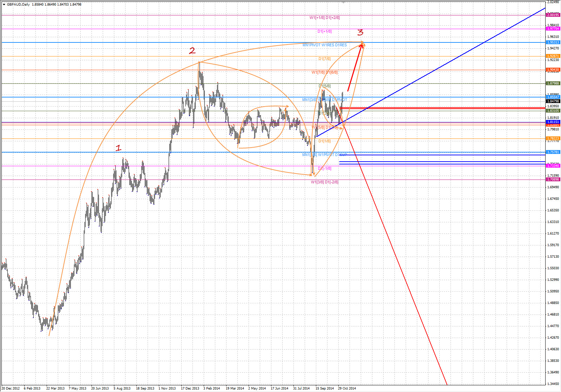Click the 29 Oct 2014 date label
The image size is (561, 392).
click(347, 388)
